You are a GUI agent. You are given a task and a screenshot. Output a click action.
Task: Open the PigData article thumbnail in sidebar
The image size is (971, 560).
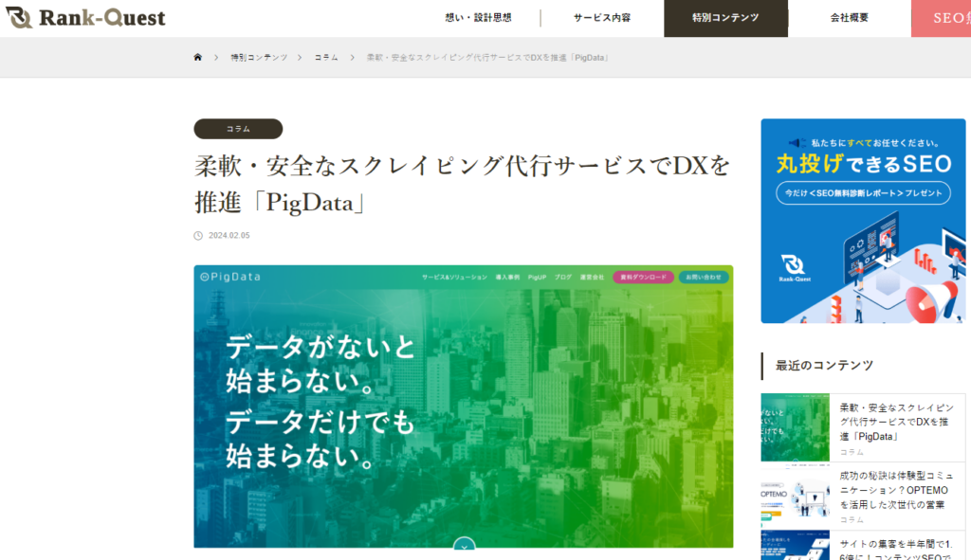pos(795,427)
